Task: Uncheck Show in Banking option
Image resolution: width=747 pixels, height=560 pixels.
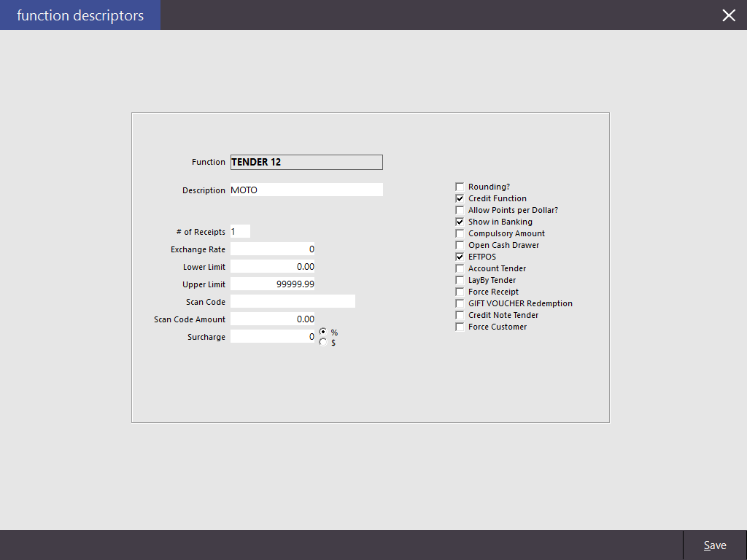Action: pyautogui.click(x=460, y=222)
